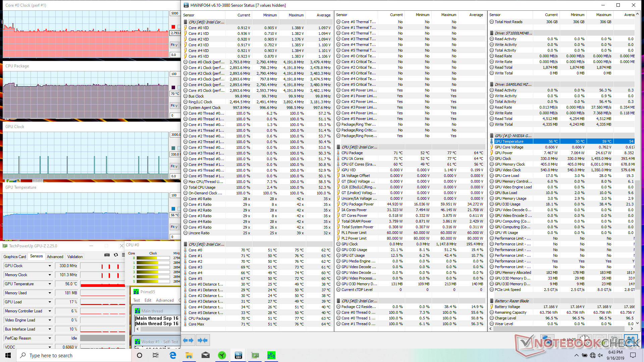This screenshot has height=362, width=644.
Task: Open the GPU Clock sensor dropdown
Action: tap(50, 266)
